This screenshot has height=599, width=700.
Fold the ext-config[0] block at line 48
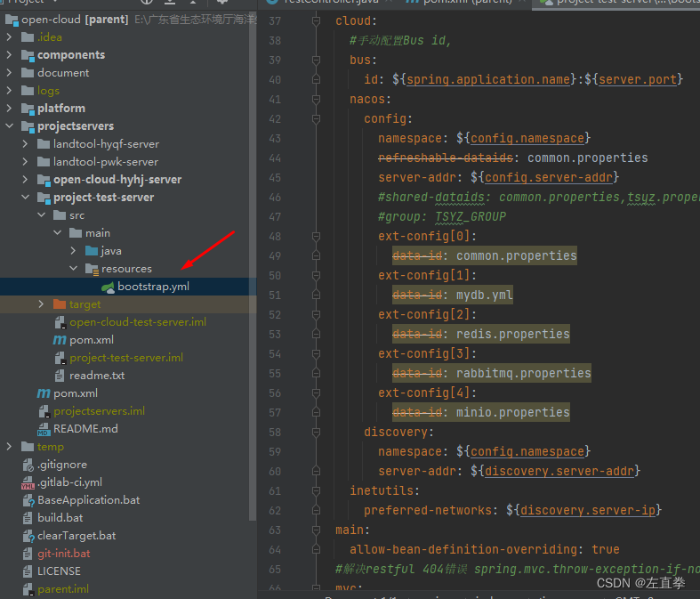pyautogui.click(x=316, y=236)
